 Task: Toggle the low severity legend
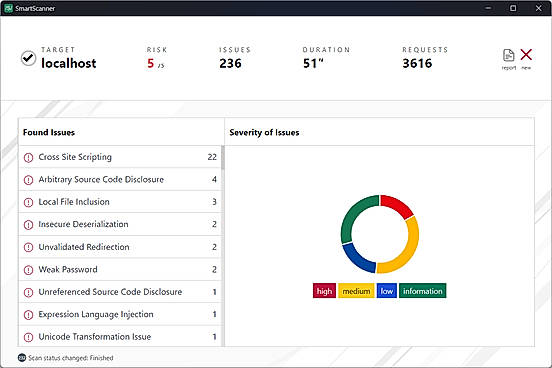click(x=387, y=291)
